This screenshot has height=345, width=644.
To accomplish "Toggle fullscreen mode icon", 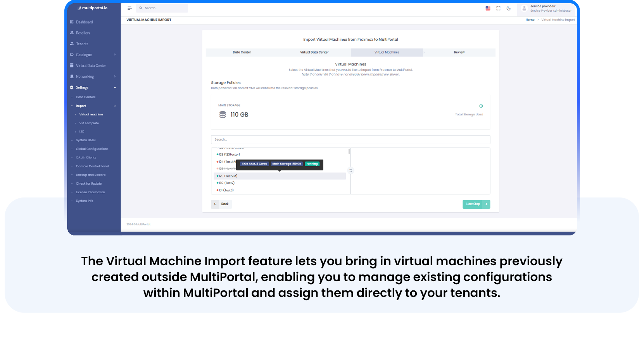I will (498, 8).
